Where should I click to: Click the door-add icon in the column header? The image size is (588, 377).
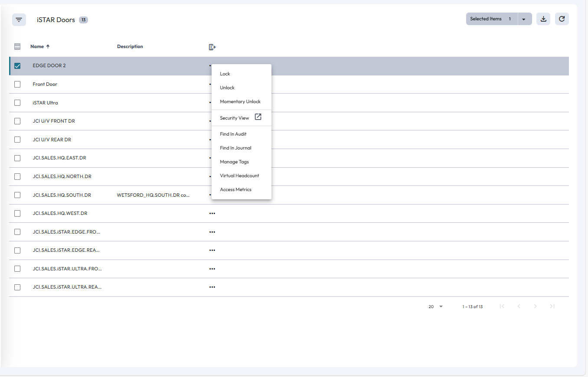pyautogui.click(x=212, y=46)
